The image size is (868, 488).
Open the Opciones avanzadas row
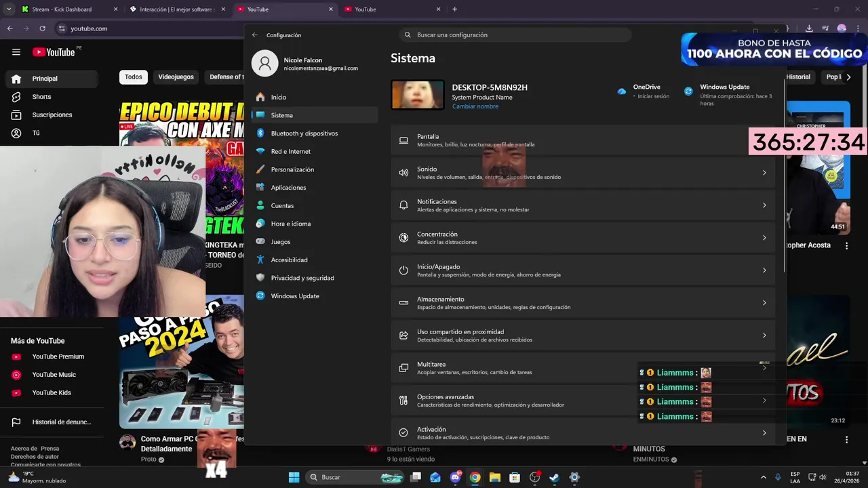pos(583,401)
